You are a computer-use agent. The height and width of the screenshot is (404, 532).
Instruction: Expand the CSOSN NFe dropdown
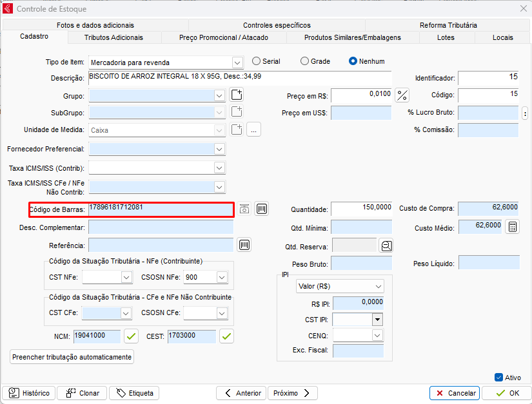click(222, 277)
